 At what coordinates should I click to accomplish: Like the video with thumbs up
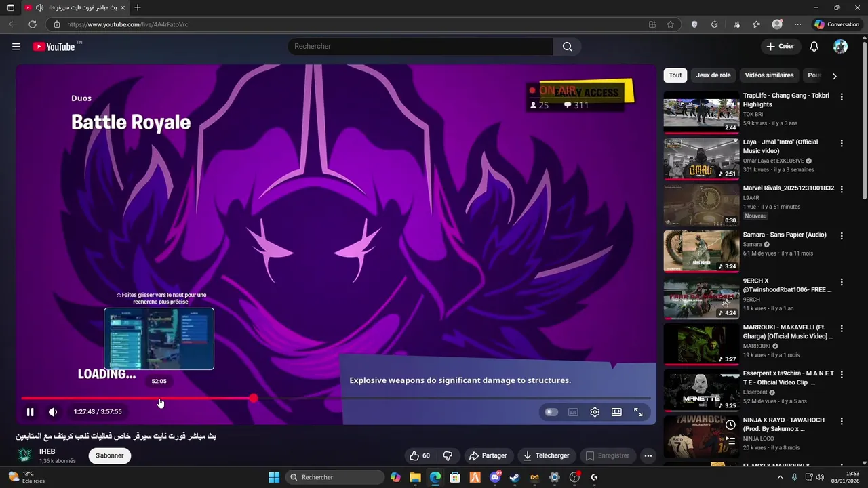pyautogui.click(x=420, y=455)
